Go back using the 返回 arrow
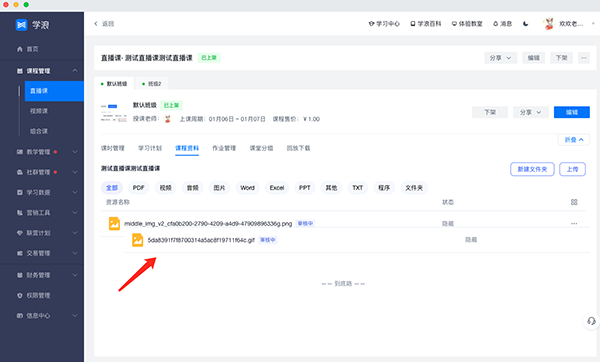The height and width of the screenshot is (362, 600). (x=96, y=24)
